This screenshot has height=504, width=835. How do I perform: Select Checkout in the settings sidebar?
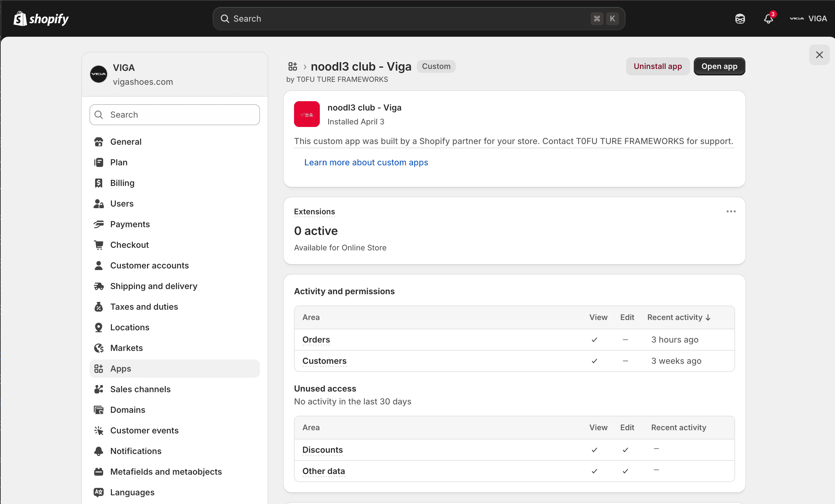point(174,245)
